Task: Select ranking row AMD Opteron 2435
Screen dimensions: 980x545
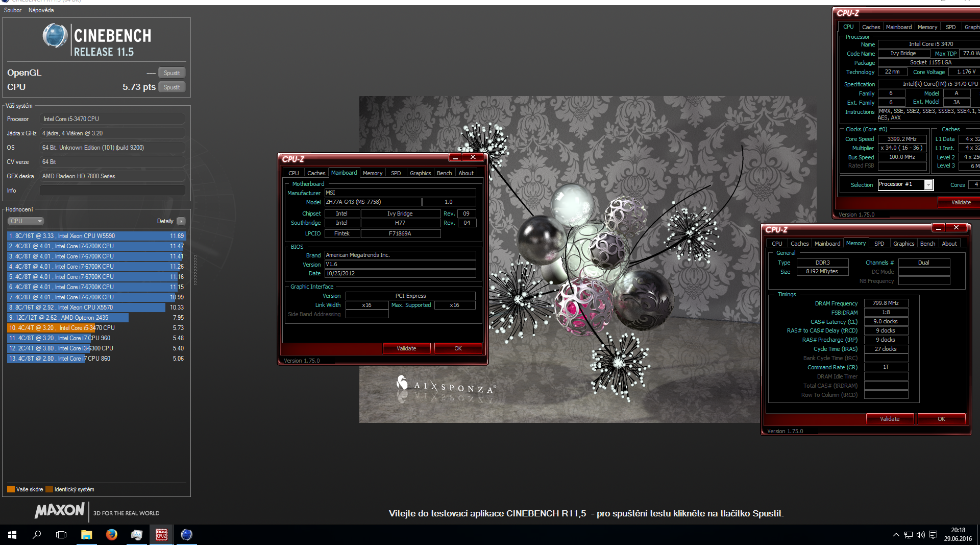Action: pos(96,318)
